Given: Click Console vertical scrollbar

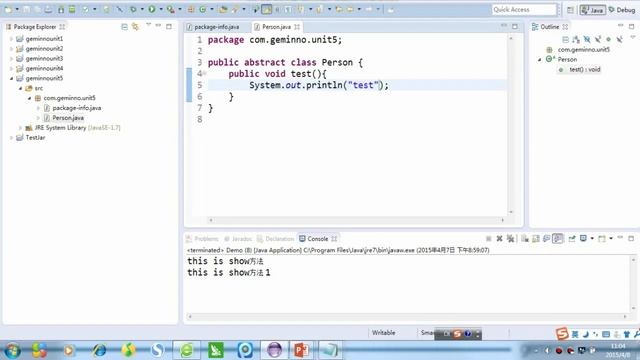Looking at the screenshot, I should (x=633, y=284).
